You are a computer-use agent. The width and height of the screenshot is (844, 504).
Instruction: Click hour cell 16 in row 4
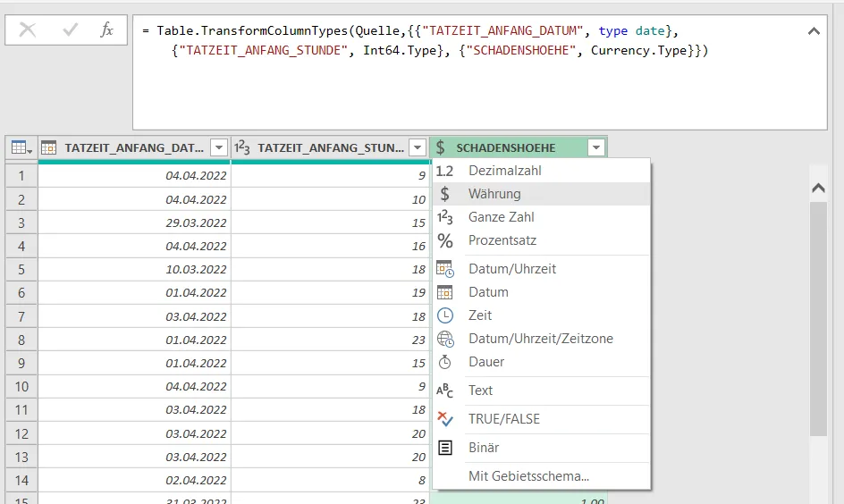coord(330,246)
